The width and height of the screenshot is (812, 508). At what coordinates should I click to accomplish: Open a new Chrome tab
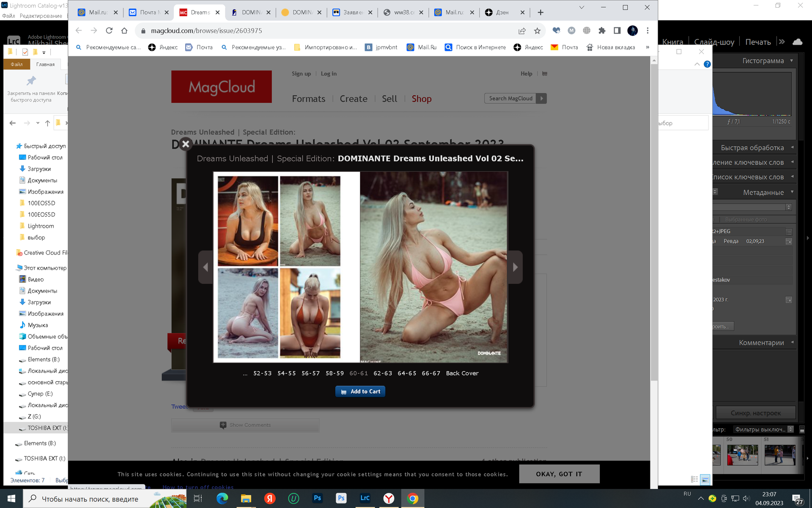pos(540,12)
